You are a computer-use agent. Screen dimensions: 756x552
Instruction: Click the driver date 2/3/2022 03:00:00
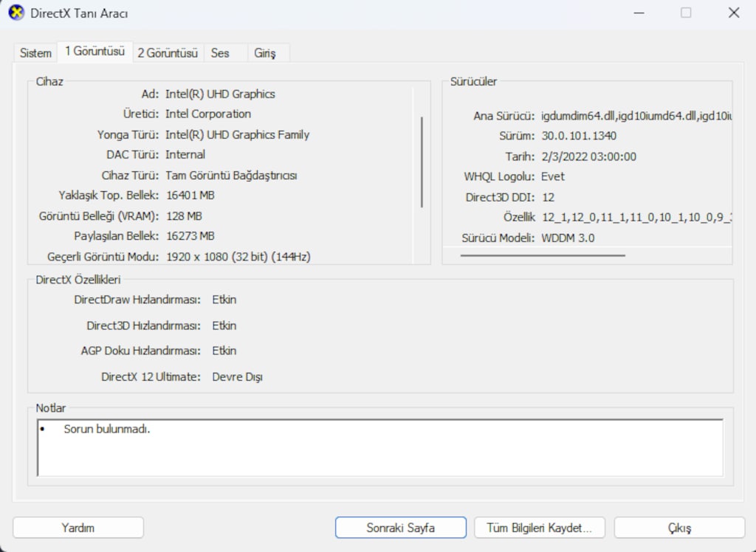click(589, 156)
